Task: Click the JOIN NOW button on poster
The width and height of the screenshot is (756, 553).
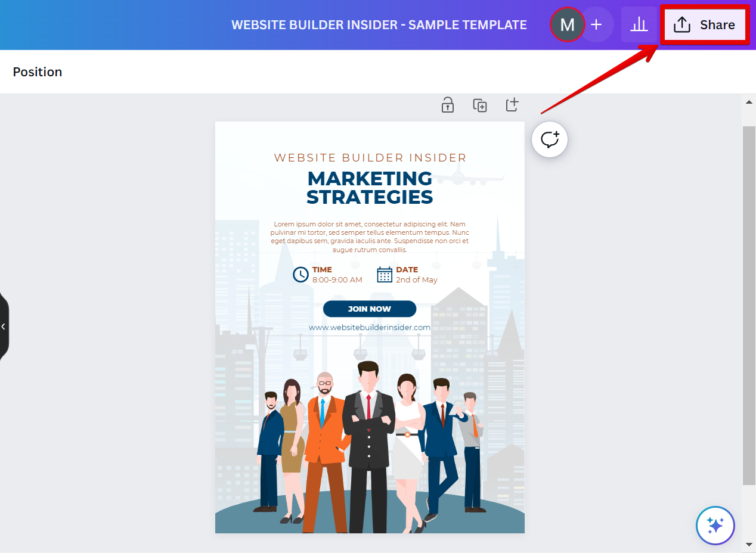Action: (x=370, y=309)
